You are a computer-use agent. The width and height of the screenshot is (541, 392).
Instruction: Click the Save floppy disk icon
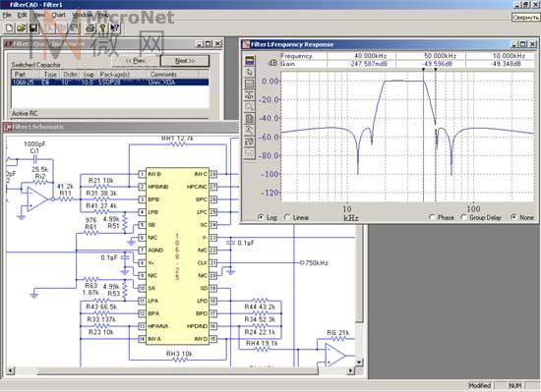(33, 28)
